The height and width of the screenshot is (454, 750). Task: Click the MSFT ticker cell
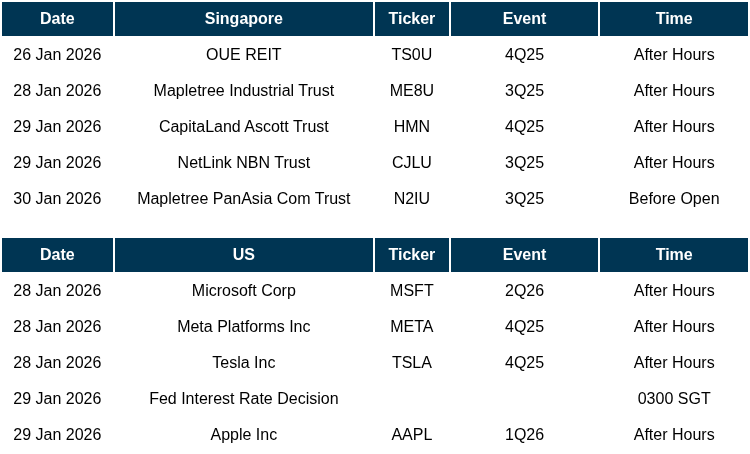point(411,291)
